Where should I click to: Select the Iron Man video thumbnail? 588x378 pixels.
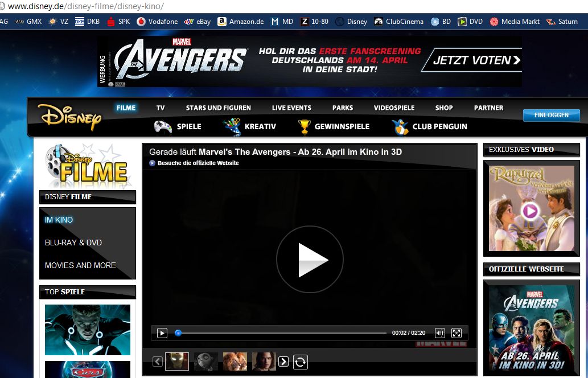pos(177,361)
